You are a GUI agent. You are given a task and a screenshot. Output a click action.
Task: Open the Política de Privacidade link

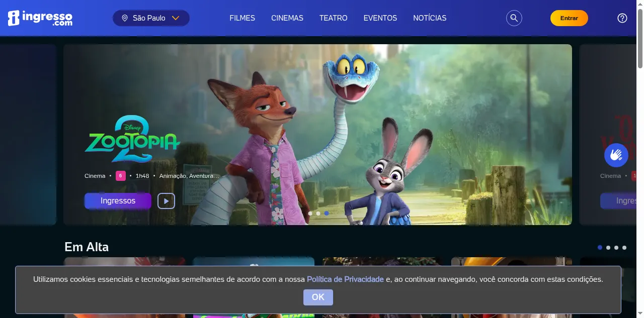click(x=345, y=279)
